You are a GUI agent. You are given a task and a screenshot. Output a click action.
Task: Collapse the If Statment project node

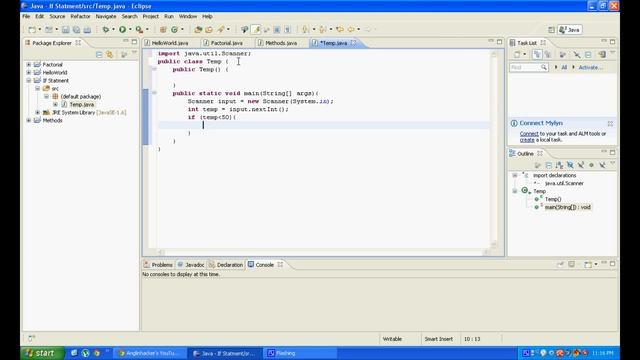point(29,80)
